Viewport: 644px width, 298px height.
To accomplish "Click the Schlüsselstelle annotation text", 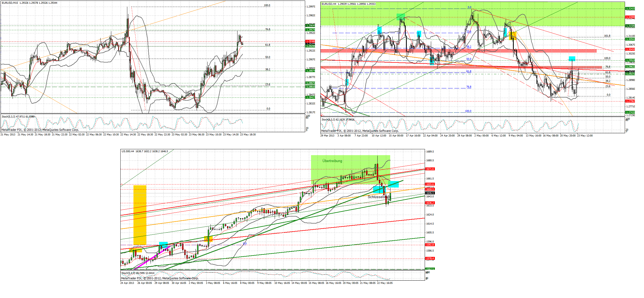I will (378, 197).
